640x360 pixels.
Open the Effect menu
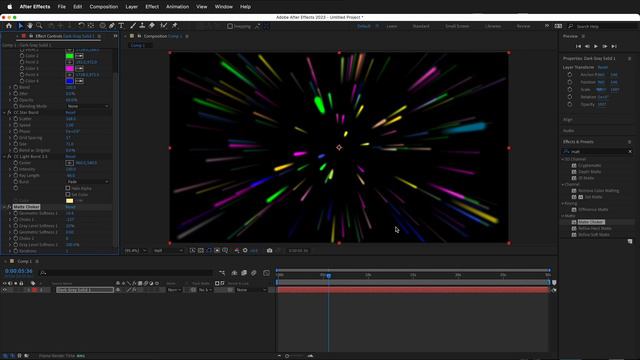tap(152, 7)
